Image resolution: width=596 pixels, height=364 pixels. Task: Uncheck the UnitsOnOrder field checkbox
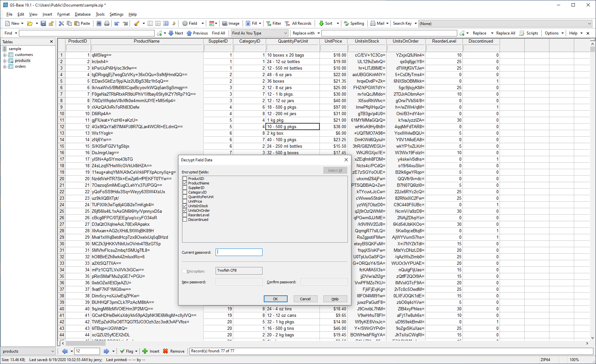click(185, 210)
